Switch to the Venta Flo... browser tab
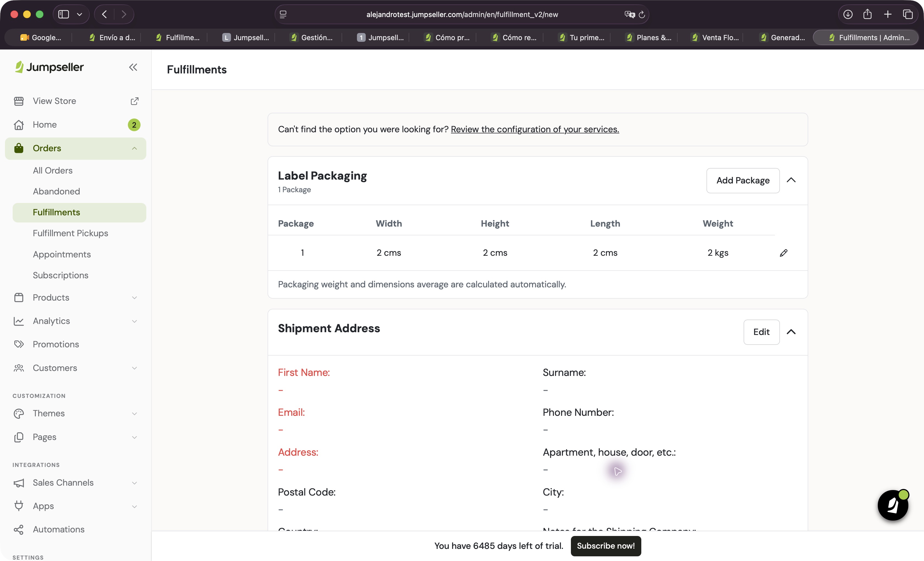This screenshot has width=924, height=561. (716, 37)
